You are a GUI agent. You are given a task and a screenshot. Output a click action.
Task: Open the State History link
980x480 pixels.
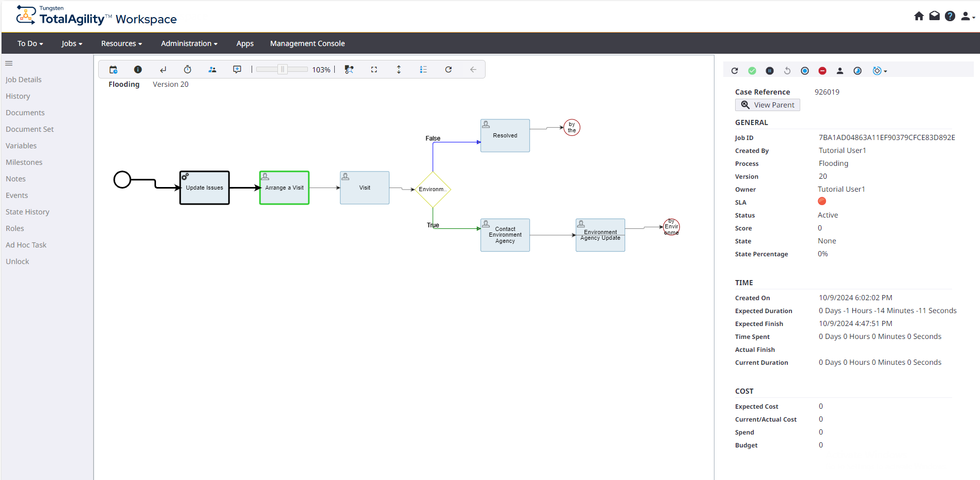(28, 212)
